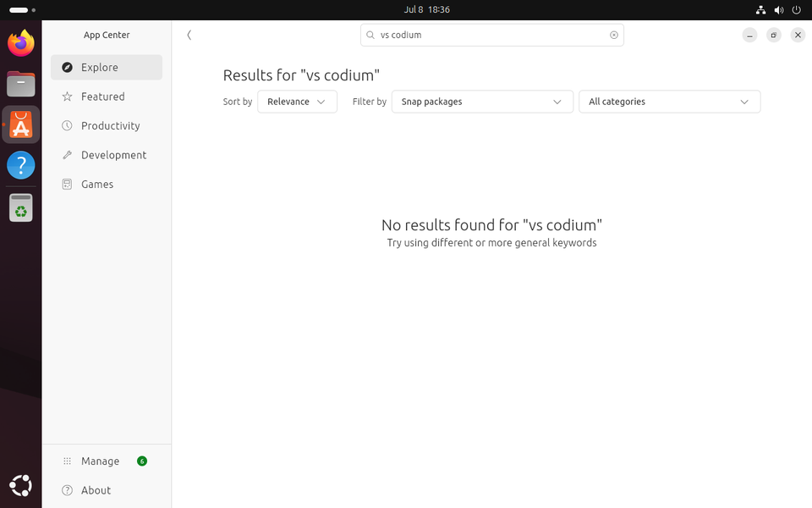Click the Featured star icon
The image size is (812, 508).
[67, 97]
